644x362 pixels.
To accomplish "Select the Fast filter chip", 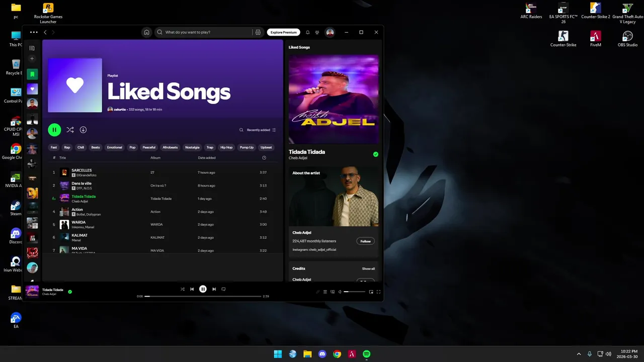I will coord(54,147).
